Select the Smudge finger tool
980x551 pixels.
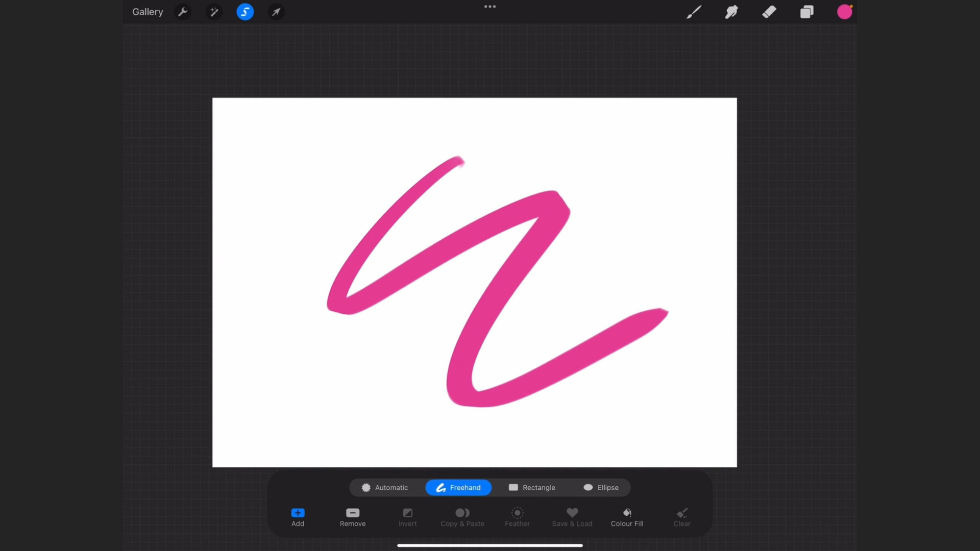tap(731, 12)
